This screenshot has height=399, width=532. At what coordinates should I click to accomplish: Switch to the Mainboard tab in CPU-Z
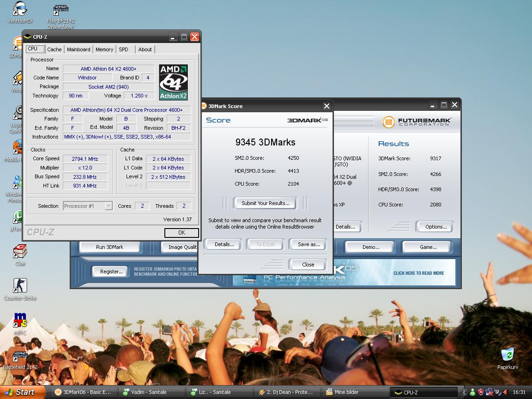tap(79, 49)
